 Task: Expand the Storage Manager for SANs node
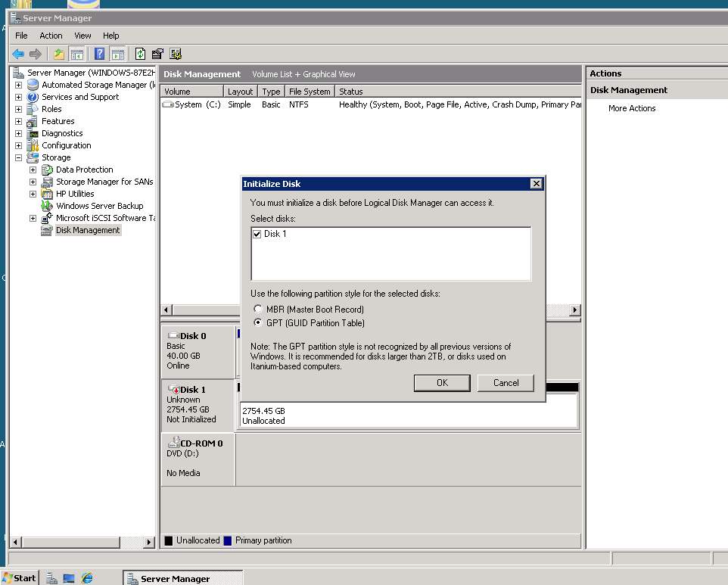[x=33, y=182]
